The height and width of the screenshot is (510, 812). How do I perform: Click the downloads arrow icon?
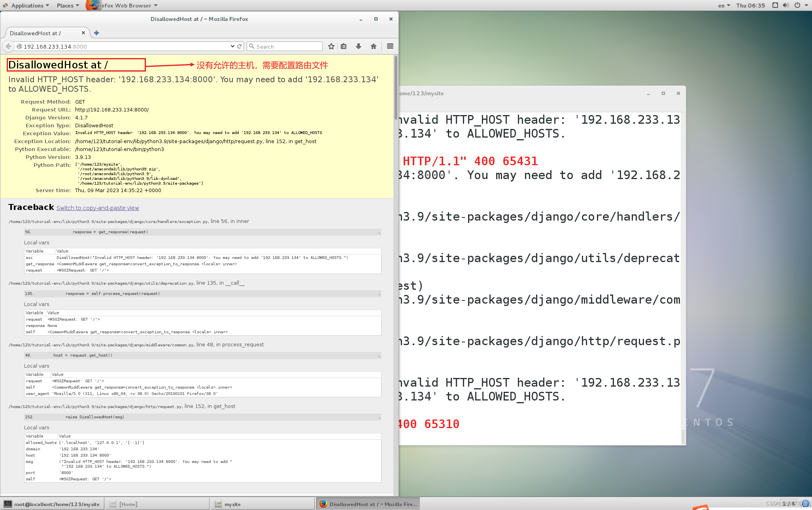click(x=359, y=46)
